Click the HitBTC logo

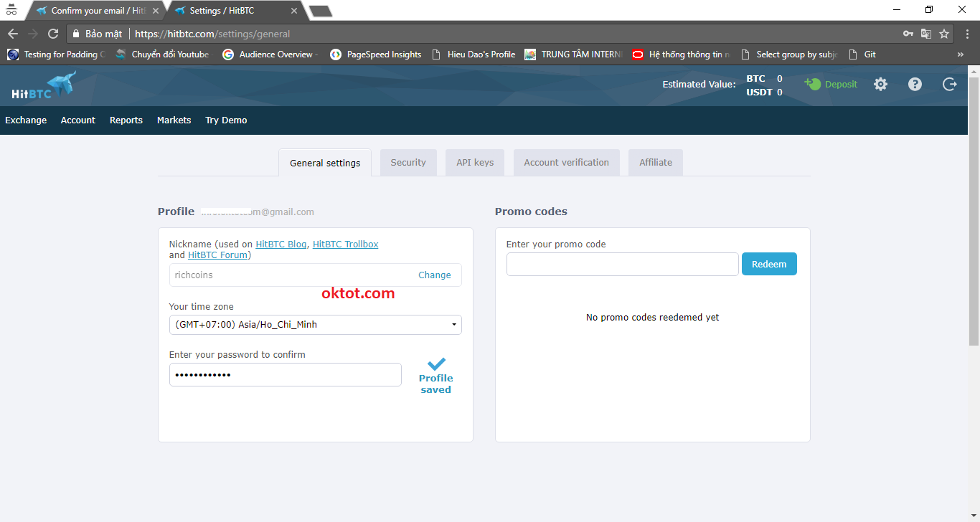[43, 85]
